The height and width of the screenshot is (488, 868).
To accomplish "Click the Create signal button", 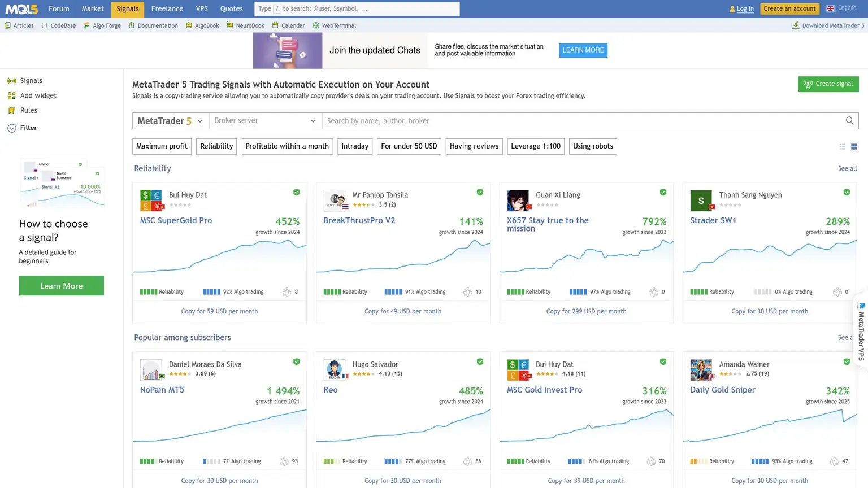I will tap(828, 84).
